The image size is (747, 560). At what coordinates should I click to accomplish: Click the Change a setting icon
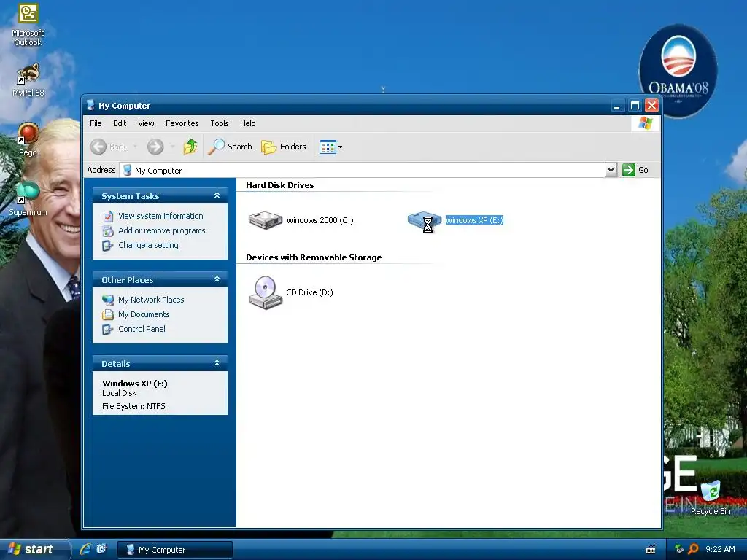108,246
